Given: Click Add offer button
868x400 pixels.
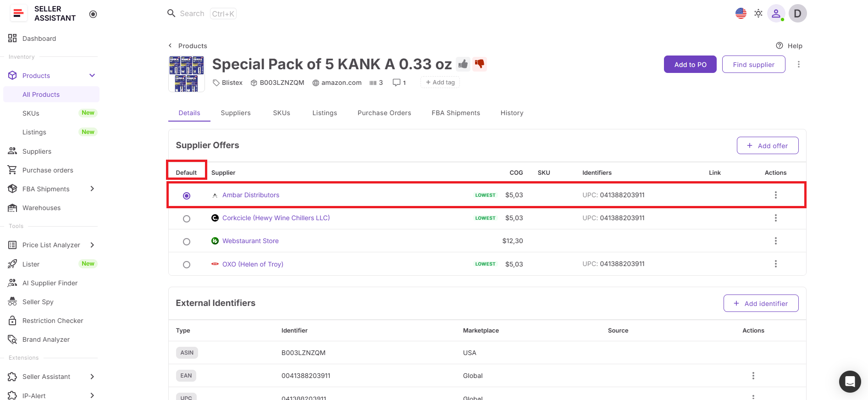Looking at the screenshot, I should (768, 145).
